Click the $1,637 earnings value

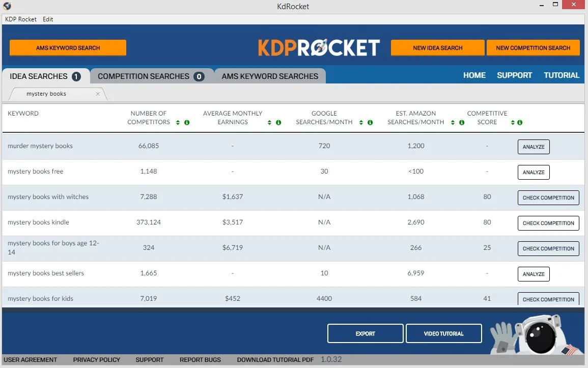click(x=233, y=197)
